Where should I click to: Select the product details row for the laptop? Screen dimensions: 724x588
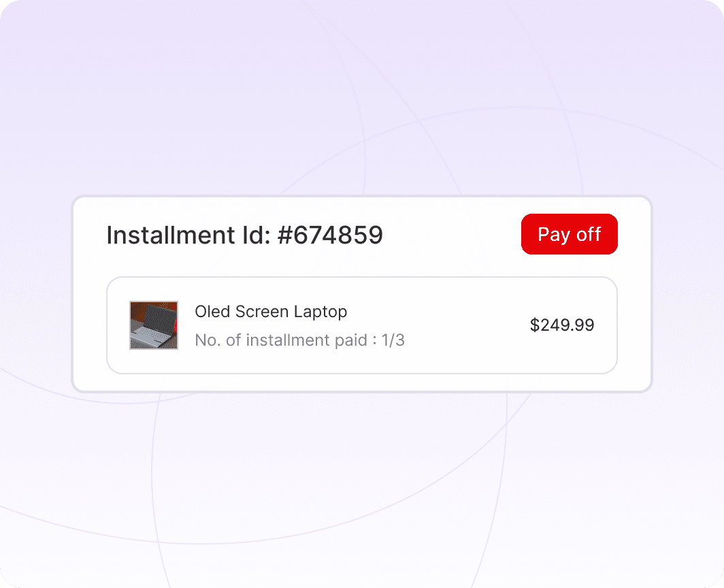coord(362,325)
